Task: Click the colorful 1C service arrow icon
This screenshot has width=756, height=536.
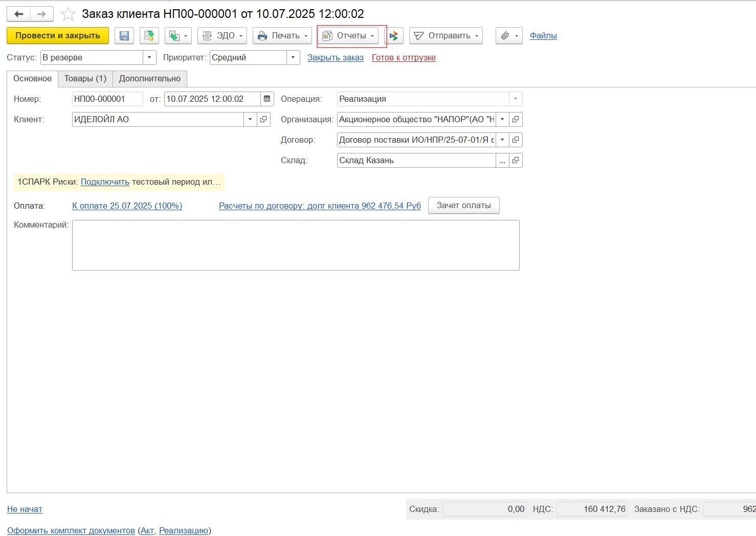Action: click(x=394, y=36)
